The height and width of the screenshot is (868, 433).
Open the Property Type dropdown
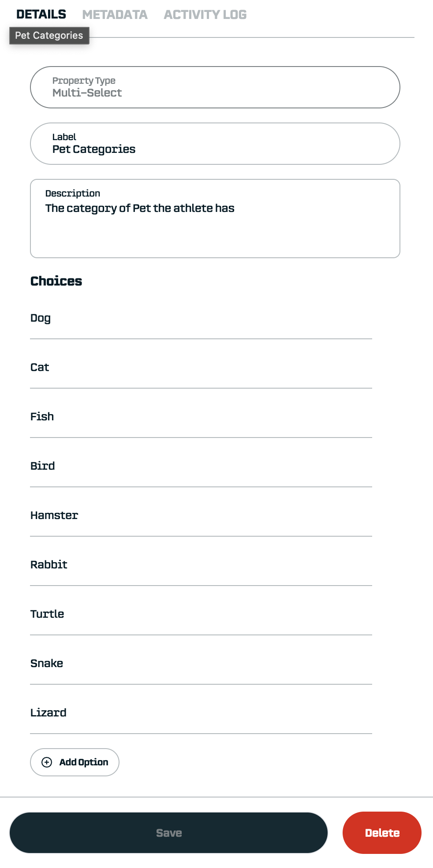(x=215, y=87)
